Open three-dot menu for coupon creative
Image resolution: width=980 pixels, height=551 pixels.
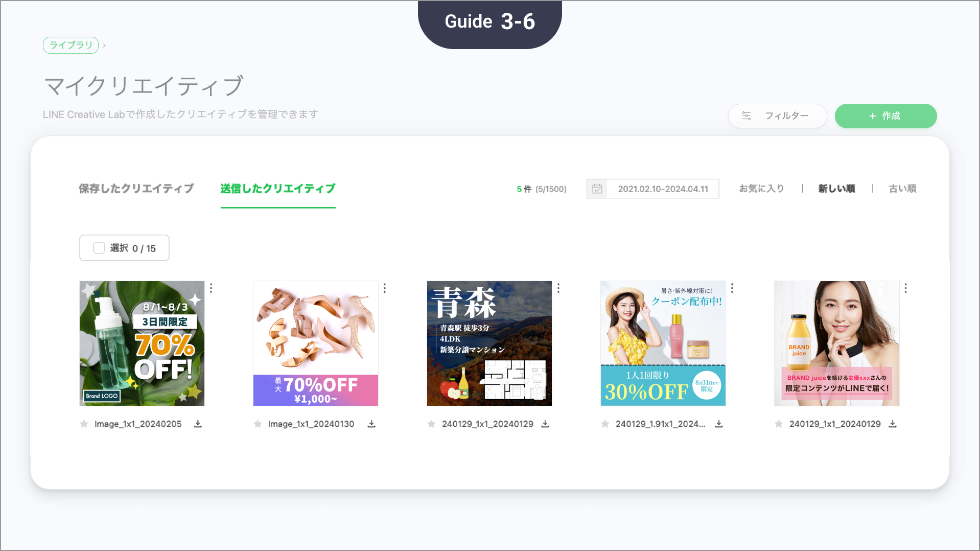click(732, 288)
